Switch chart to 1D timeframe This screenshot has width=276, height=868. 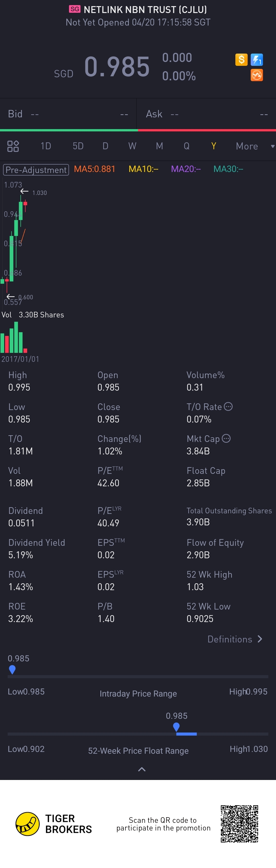(45, 146)
